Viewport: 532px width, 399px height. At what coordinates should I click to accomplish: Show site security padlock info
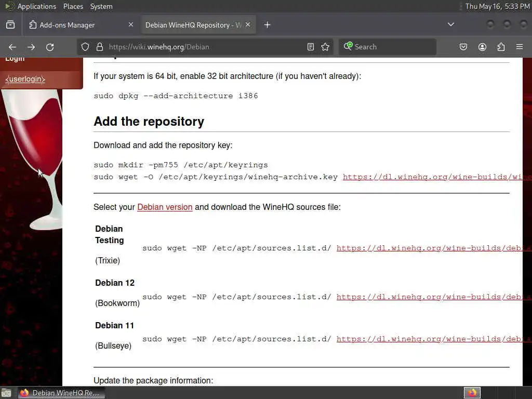(99, 47)
